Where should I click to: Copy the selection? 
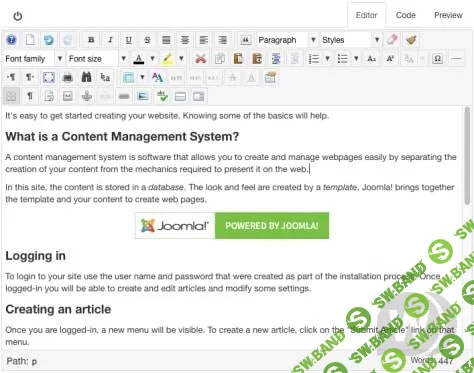219,59
